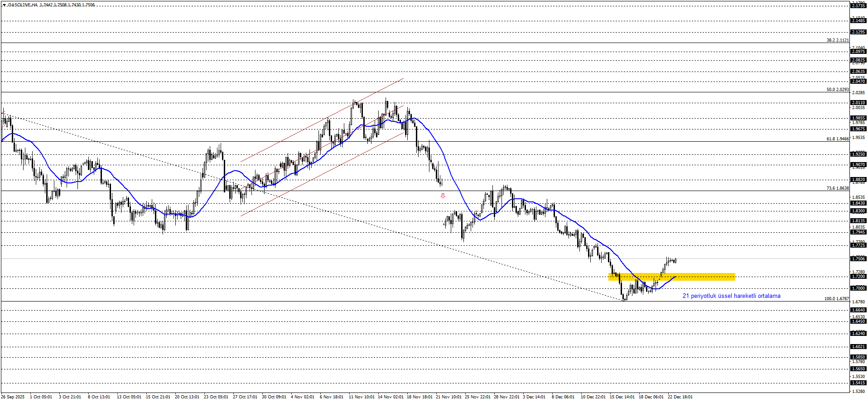This screenshot has width=868, height=402.
Task: Click the 61.8 1.9466 Fibonacci label
Action: 837,139
